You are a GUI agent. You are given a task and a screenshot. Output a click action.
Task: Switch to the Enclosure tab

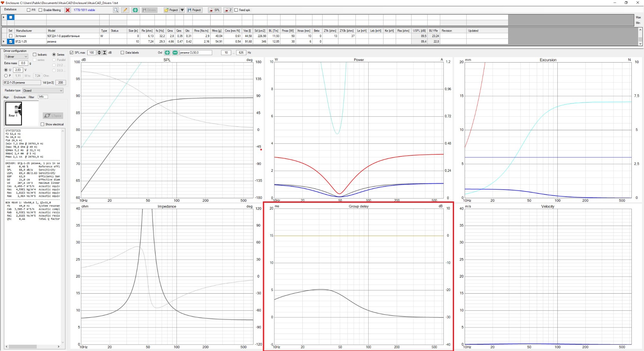click(20, 97)
